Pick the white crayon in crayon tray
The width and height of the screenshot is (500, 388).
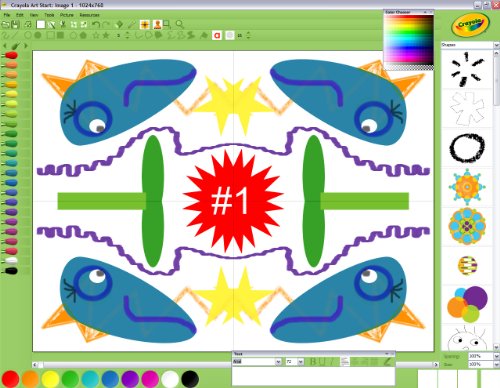pos(11,261)
